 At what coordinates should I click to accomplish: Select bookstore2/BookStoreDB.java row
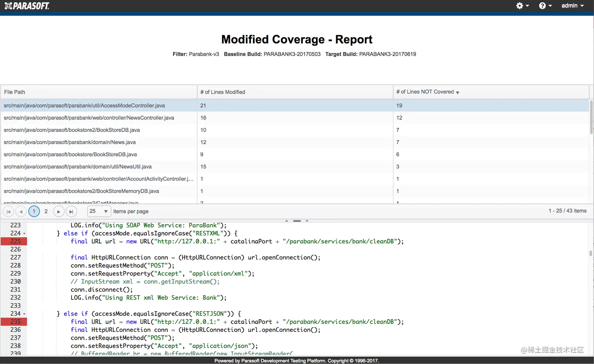pyautogui.click(x=295, y=130)
